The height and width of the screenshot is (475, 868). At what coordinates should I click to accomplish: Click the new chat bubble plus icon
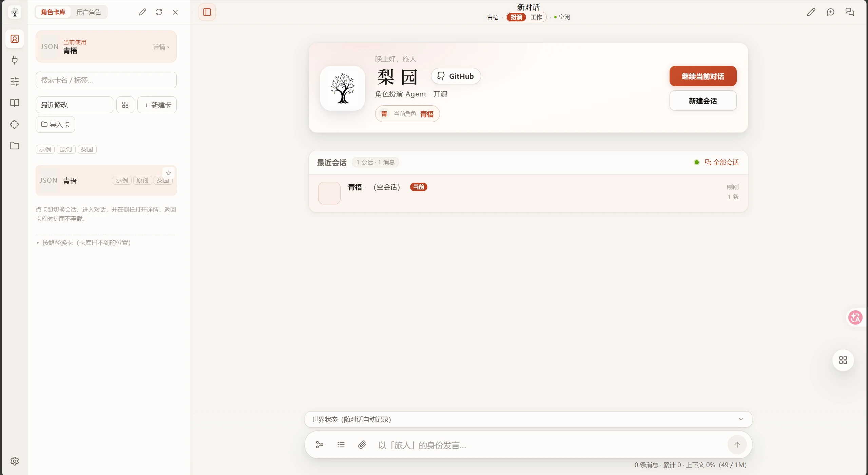click(x=830, y=12)
